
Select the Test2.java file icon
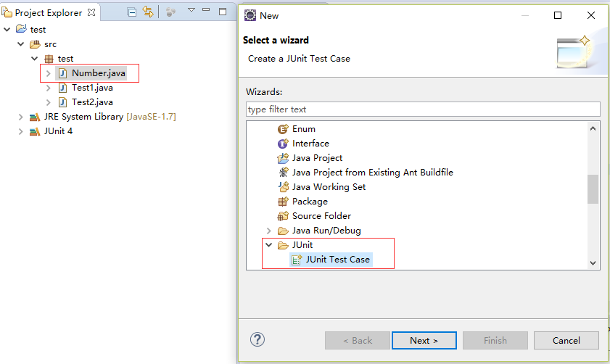point(62,102)
